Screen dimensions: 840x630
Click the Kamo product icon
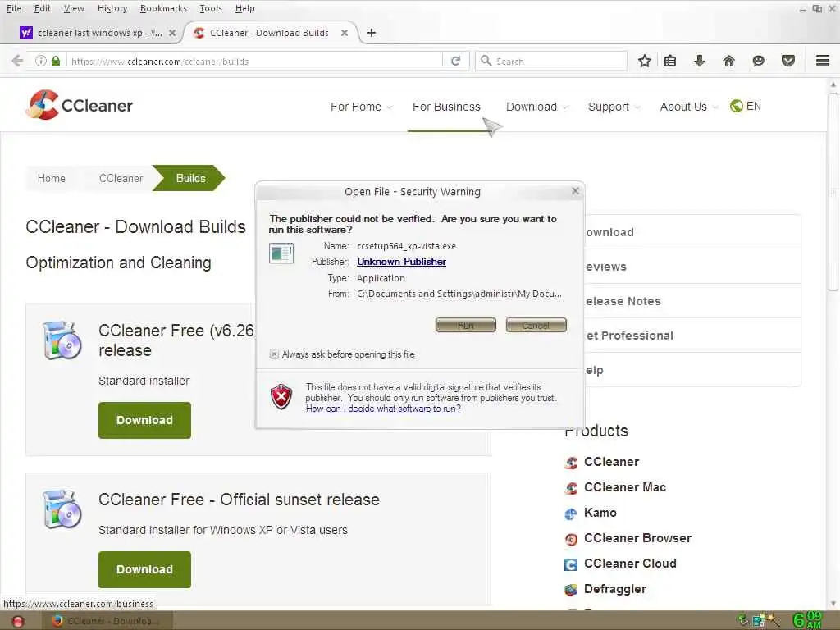tap(571, 514)
